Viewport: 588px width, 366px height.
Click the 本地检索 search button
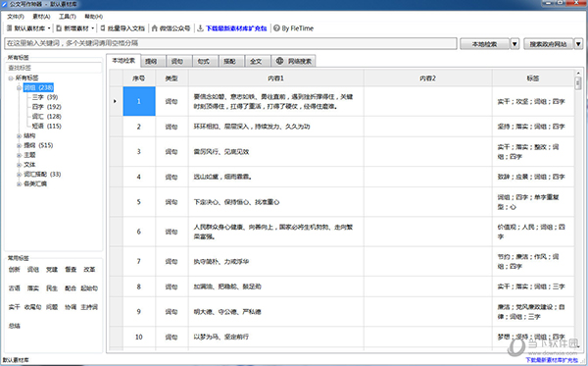[x=484, y=44]
